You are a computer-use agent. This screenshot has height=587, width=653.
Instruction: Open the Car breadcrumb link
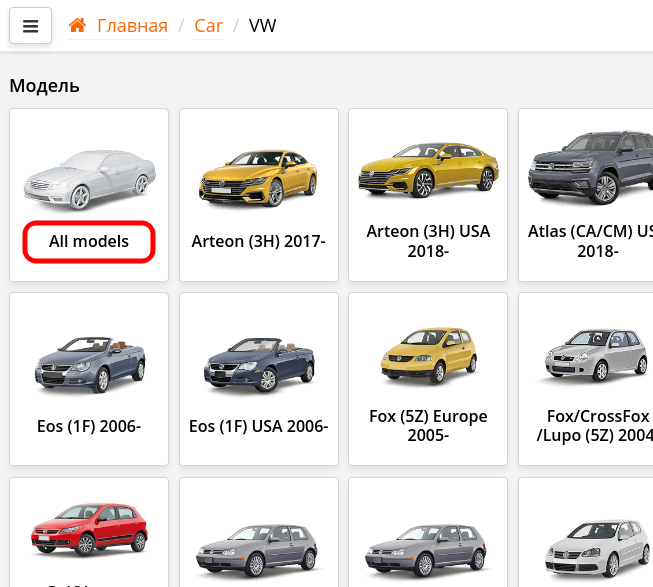click(x=208, y=26)
